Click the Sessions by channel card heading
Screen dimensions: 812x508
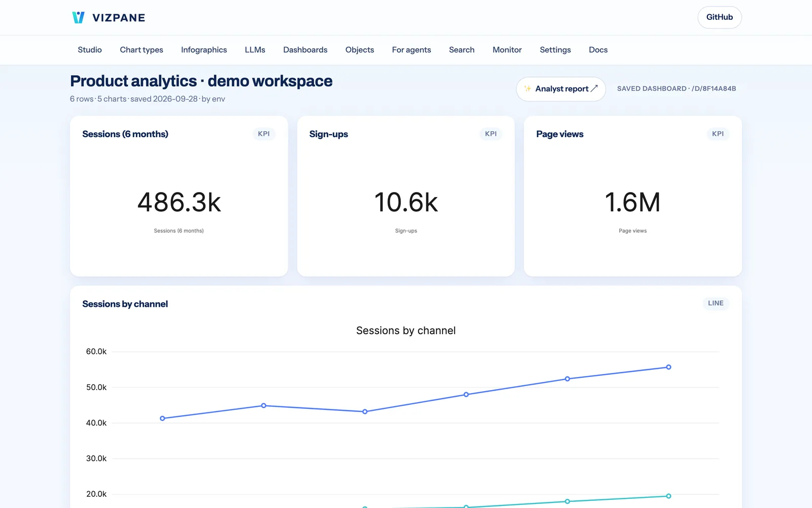click(125, 304)
